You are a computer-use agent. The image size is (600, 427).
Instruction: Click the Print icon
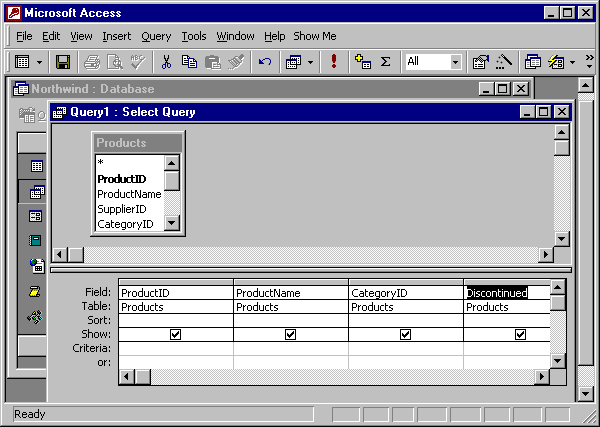(x=92, y=62)
